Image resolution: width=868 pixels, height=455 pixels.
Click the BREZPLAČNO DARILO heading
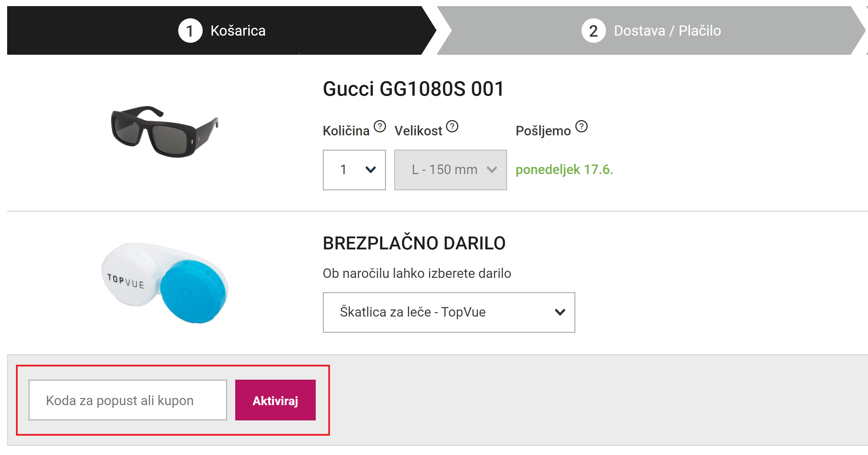[x=414, y=243]
